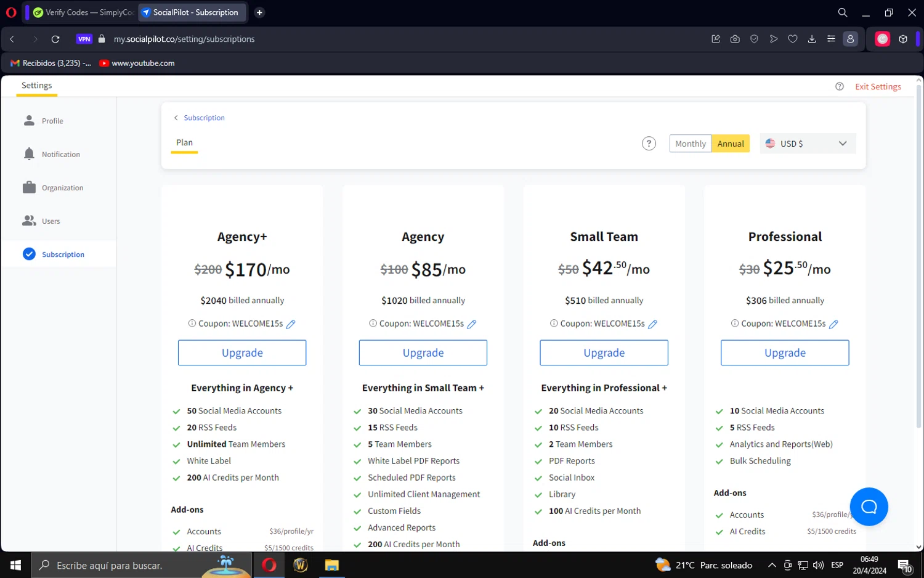Image resolution: width=924 pixels, height=578 pixels.
Task: Edit the Small Team coupon pencil icon
Action: 652,324
